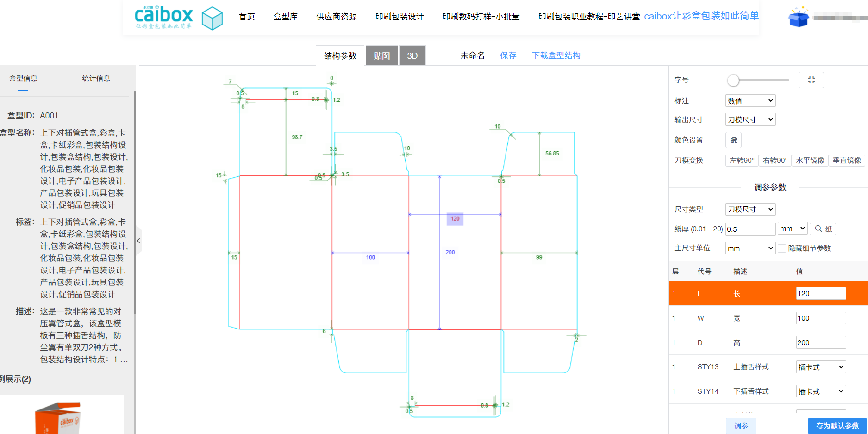
Task: Click the length L value input field
Action: (x=821, y=294)
